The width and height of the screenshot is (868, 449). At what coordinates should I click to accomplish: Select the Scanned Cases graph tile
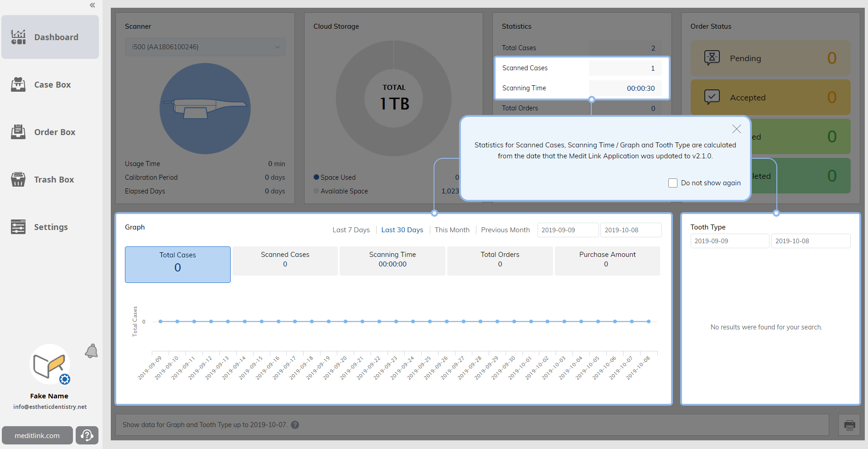285,261
